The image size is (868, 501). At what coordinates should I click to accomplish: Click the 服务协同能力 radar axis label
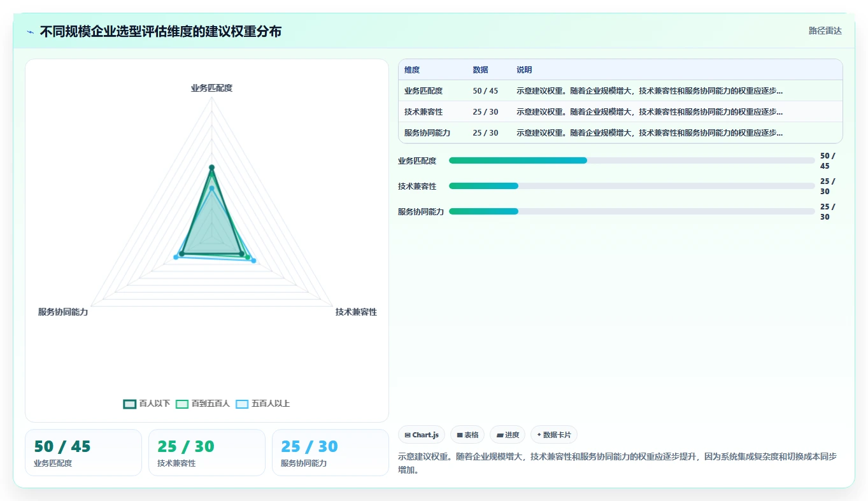click(63, 312)
